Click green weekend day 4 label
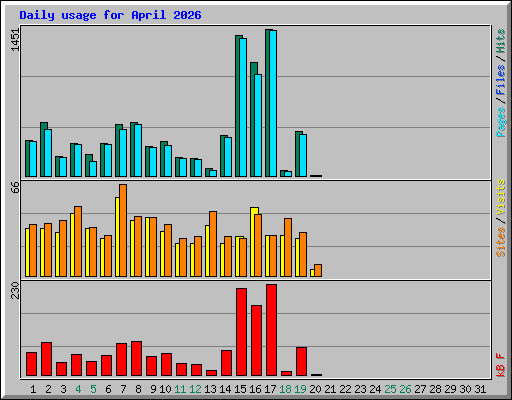The width and height of the screenshot is (512, 400). [x=78, y=389]
